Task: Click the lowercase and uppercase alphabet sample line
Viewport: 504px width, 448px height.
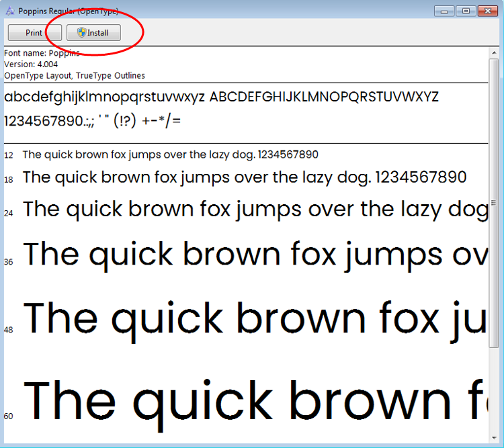Action: pyautogui.click(x=222, y=97)
